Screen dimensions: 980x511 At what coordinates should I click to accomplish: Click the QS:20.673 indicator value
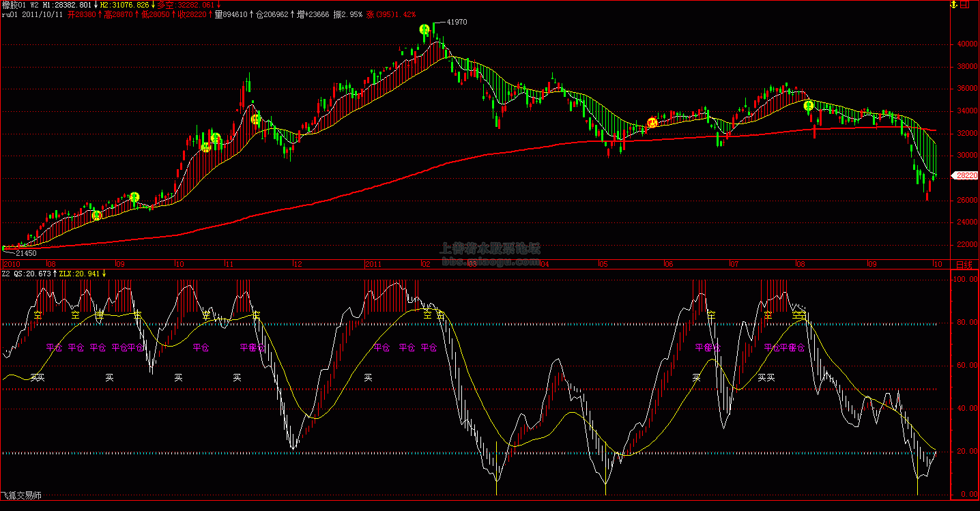[32, 274]
